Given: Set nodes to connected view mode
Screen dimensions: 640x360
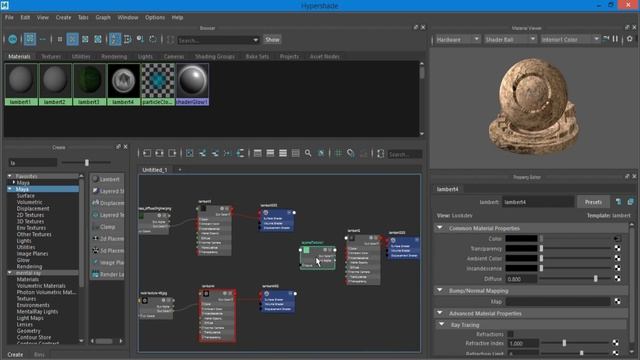Looking at the screenshot, I should 270,153.
